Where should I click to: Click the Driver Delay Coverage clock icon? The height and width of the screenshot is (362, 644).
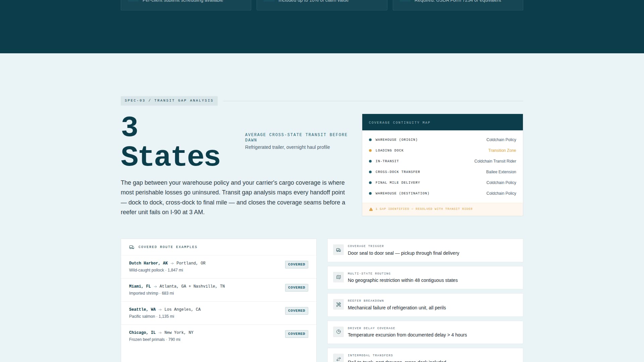click(338, 332)
